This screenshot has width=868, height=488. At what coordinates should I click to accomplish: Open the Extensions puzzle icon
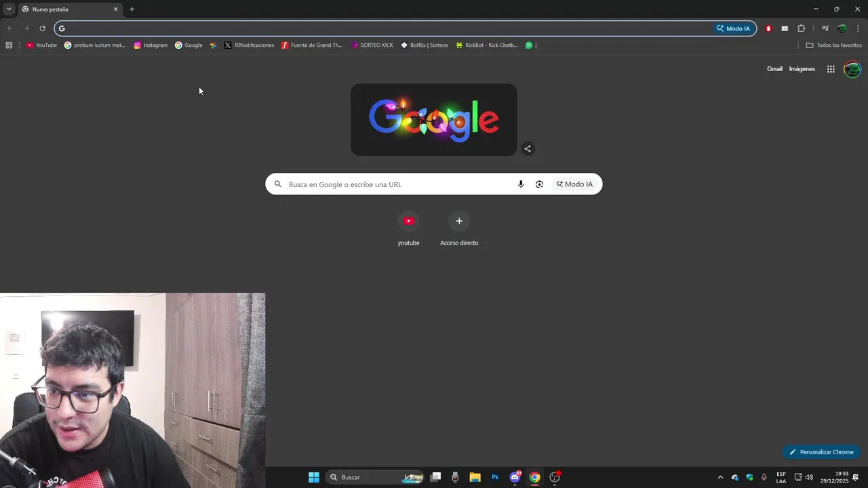(x=801, y=28)
